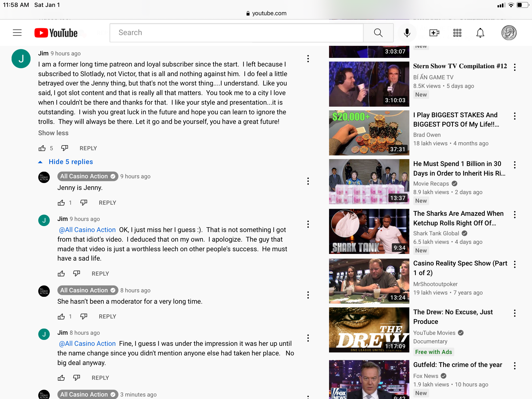This screenshot has height=399, width=532.
Task: Open The Drew documentary thumbnail
Action: pos(369,330)
